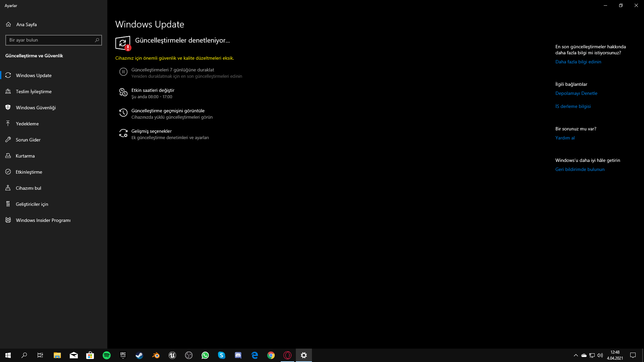
Task: Click Daha fazla bilgi edinin link
Action: tap(578, 62)
